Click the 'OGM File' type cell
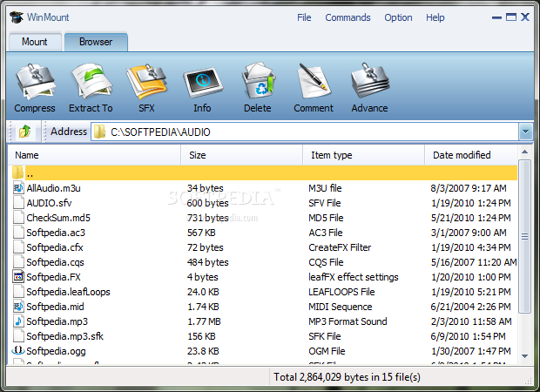 pyautogui.click(x=327, y=351)
